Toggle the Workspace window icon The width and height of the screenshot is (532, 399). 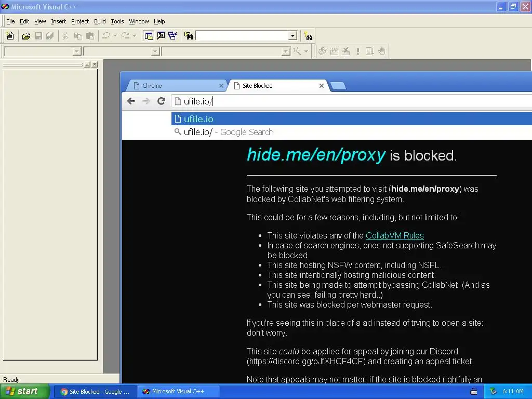(149, 36)
